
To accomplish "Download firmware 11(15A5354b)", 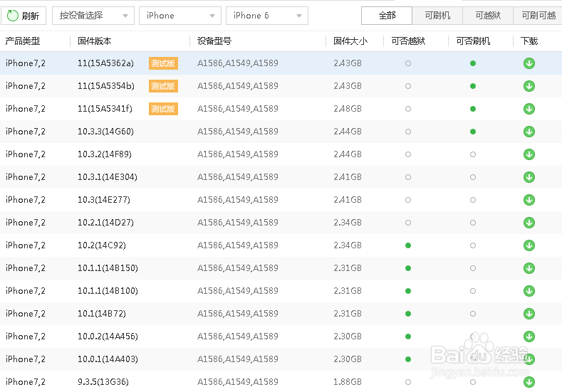I will click(529, 86).
